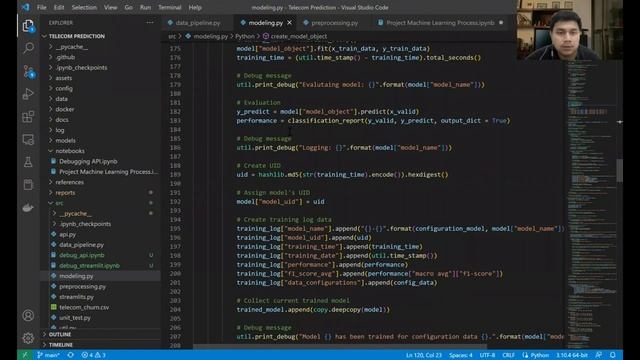Open Debugging API.ipynb in explorer
Image resolution: width=640 pixels, height=360 pixels.
pyautogui.click(x=88, y=161)
